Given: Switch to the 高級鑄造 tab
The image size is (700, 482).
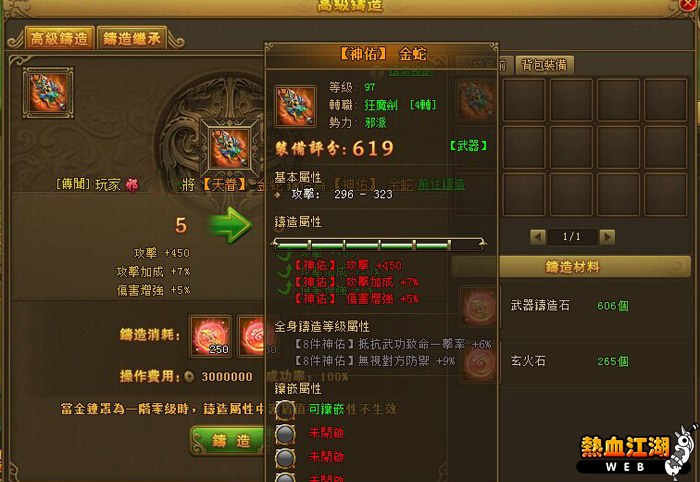Looking at the screenshot, I should click(x=59, y=38).
